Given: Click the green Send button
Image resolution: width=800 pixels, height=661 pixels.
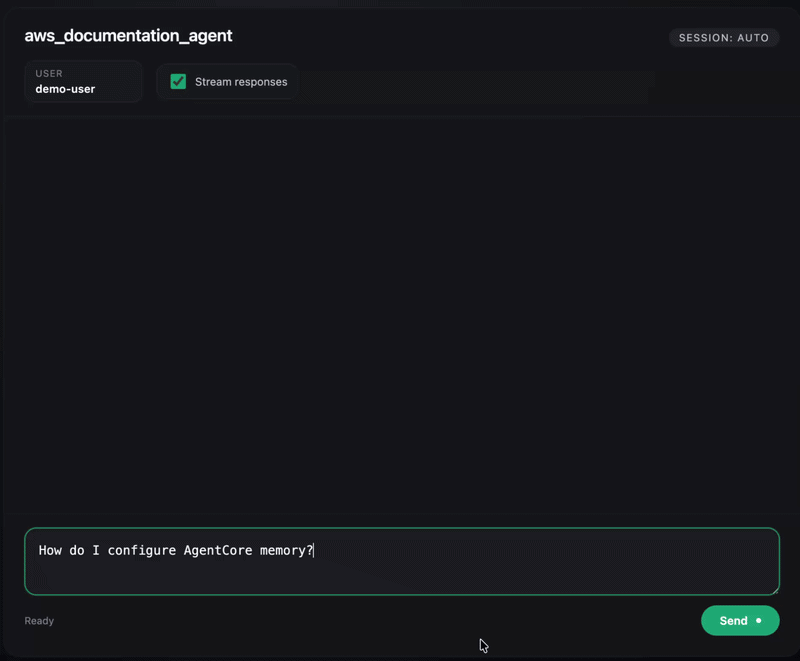Looking at the screenshot, I should [x=740, y=620].
